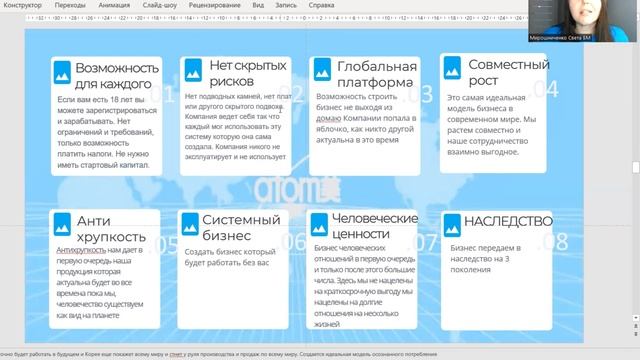Click picture icon in Глобальная платформа card
Image resolution: width=640 pixels, height=360 pixels.
coord(322,69)
